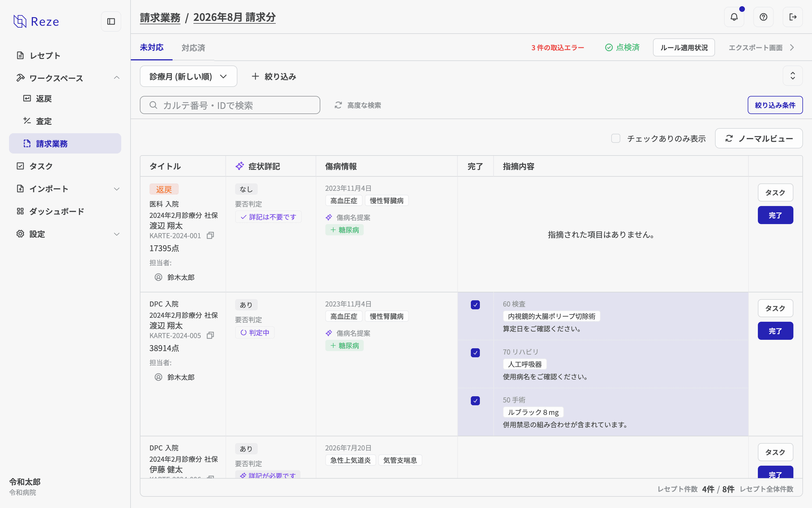812x508 pixels.
Task: Click タスク button for KARTE-2024-005 row
Action: click(775, 308)
